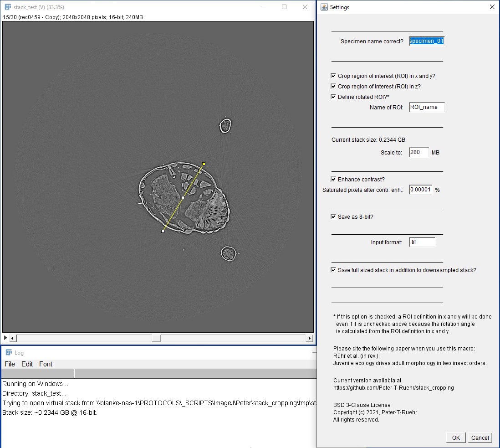Click the Java icon in Settings title
This screenshot has width=500, height=448.
(324, 7)
